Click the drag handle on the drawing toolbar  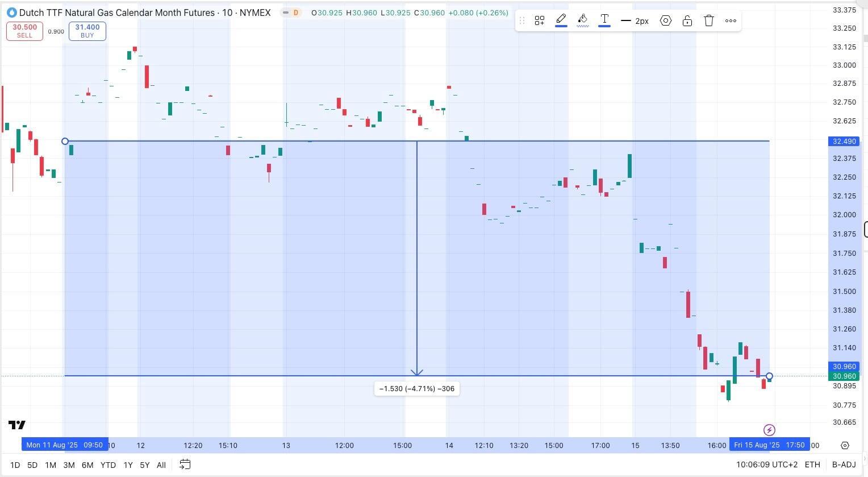click(521, 21)
